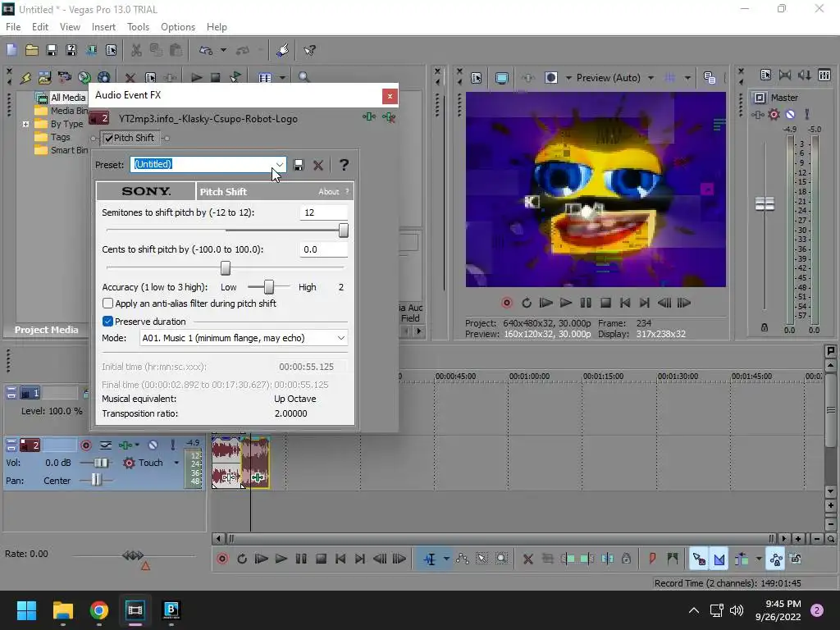This screenshot has height=630, width=840.
Task: Open the File menu
Action: (13, 27)
